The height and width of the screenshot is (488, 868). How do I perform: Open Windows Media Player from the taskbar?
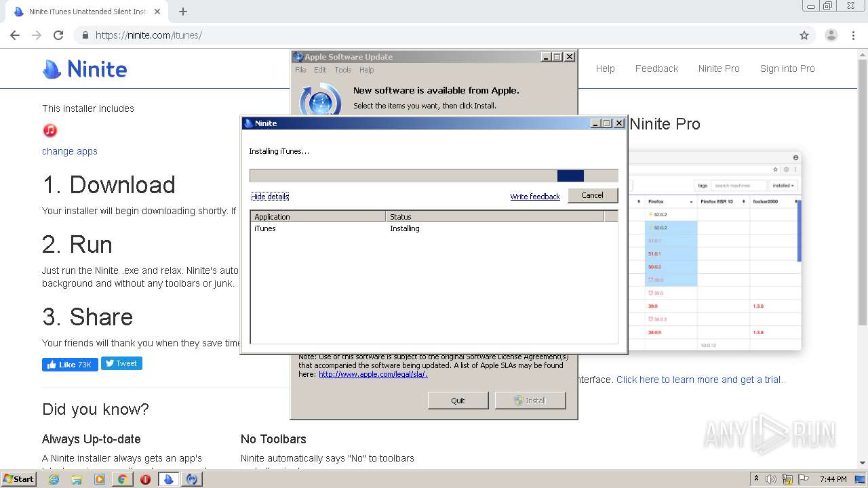pos(100,479)
